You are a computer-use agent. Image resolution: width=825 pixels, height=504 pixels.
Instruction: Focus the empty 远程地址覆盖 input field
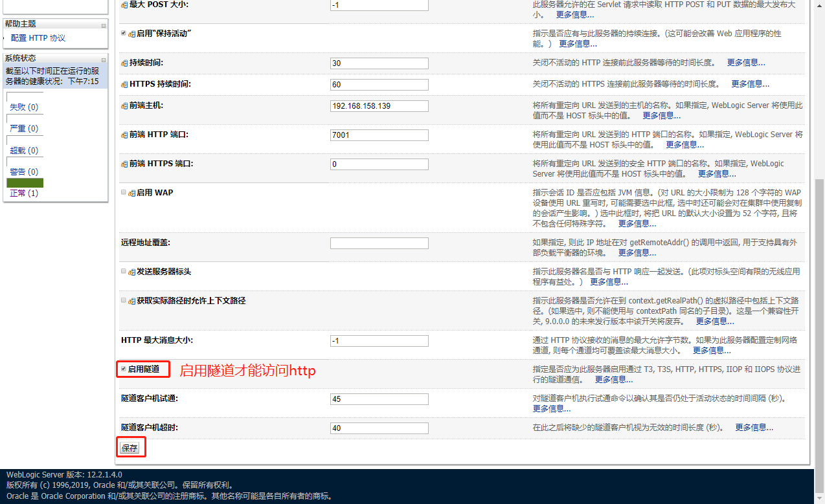coord(379,243)
